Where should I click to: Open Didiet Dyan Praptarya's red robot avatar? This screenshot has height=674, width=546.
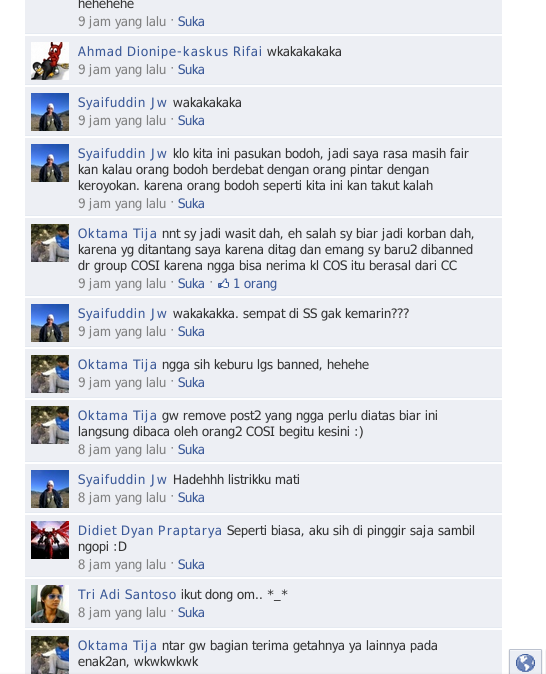point(50,540)
